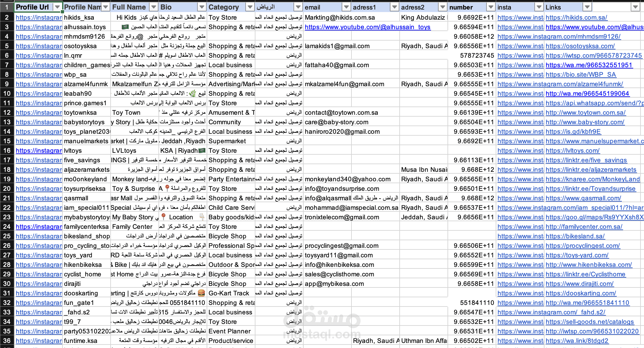This screenshot has width=644, height=348.
Task: Open the insta column filter dropdown
Action: [539, 7]
